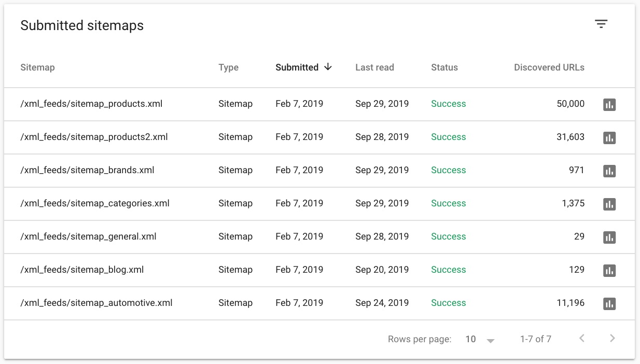640x364 pixels.
Task: Click the previous page chevron
Action: click(581, 338)
